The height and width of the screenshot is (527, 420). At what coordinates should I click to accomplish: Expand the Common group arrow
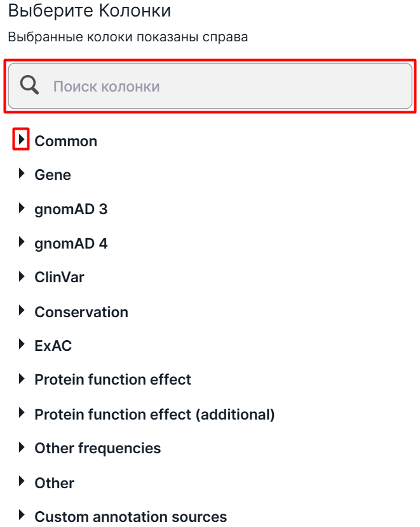pyautogui.click(x=22, y=139)
